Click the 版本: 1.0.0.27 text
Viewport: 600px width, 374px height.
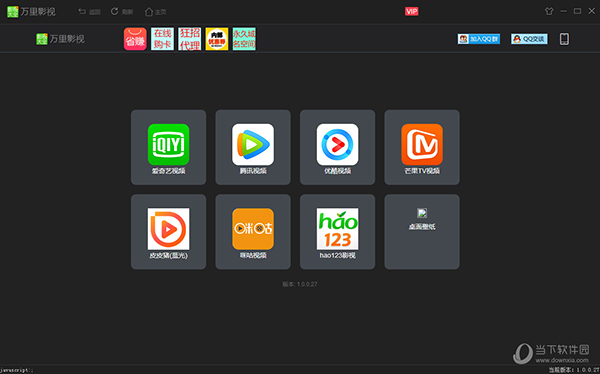coord(300,284)
